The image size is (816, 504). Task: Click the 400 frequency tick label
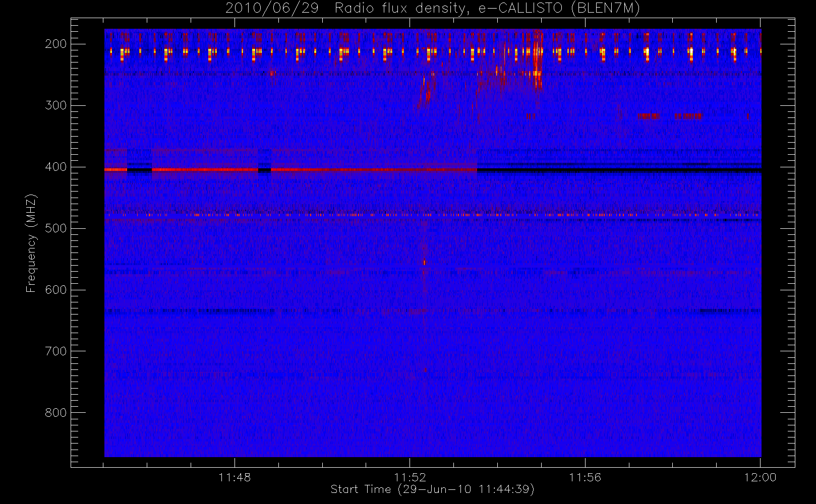point(56,167)
